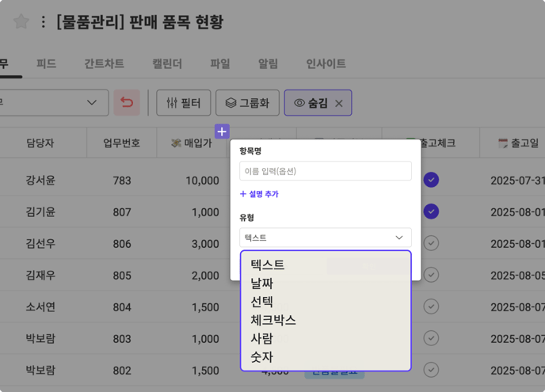Viewport: 545px width, 392px height.
Task: Click the 담당자 column header
Action: pos(40,143)
